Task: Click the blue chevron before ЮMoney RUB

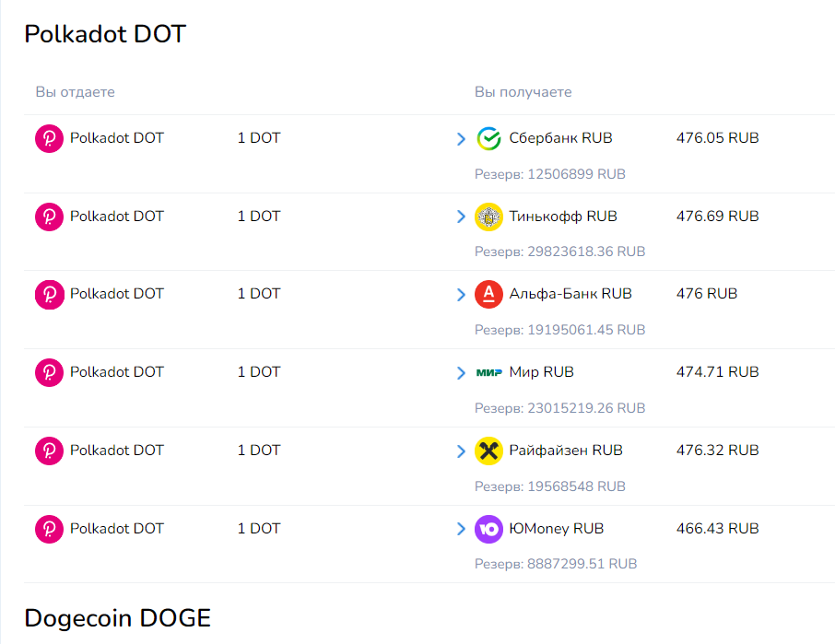Action: tap(461, 529)
